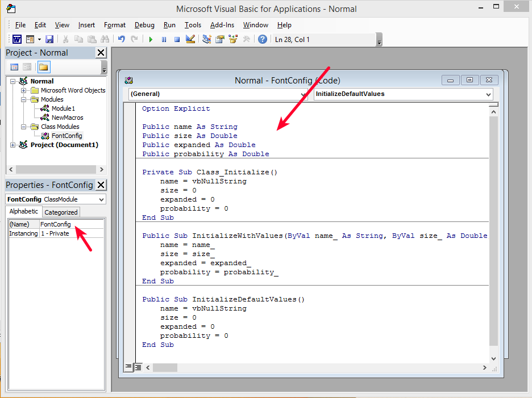Viewport: 532px width, 398px height.
Task: Click the Instancing property value
Action: (x=72, y=233)
